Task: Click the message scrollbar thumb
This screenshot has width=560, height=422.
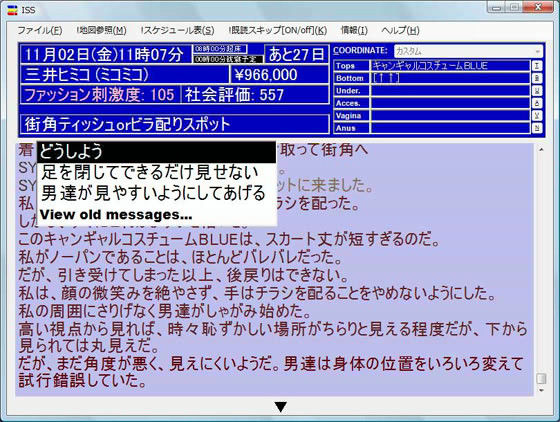Action: [541, 378]
